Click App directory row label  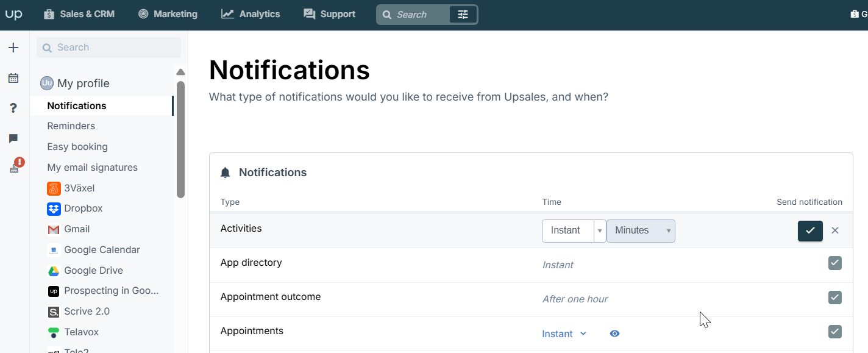pyautogui.click(x=251, y=263)
